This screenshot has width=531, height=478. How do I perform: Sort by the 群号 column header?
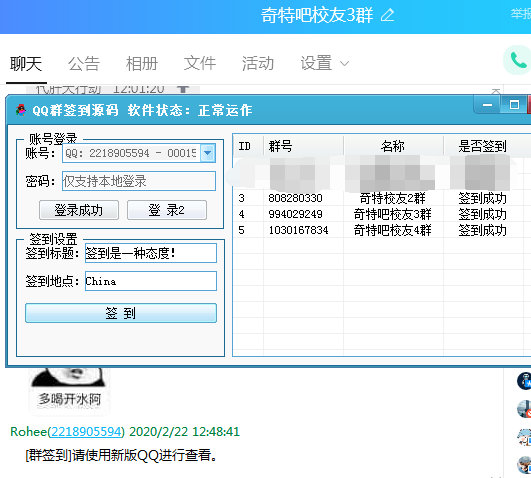303,146
